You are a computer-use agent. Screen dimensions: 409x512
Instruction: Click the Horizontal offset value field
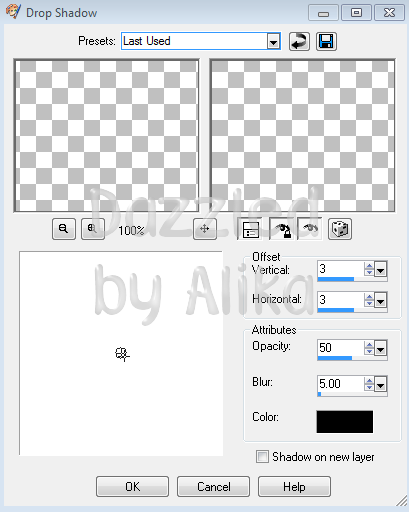[x=340, y=300]
